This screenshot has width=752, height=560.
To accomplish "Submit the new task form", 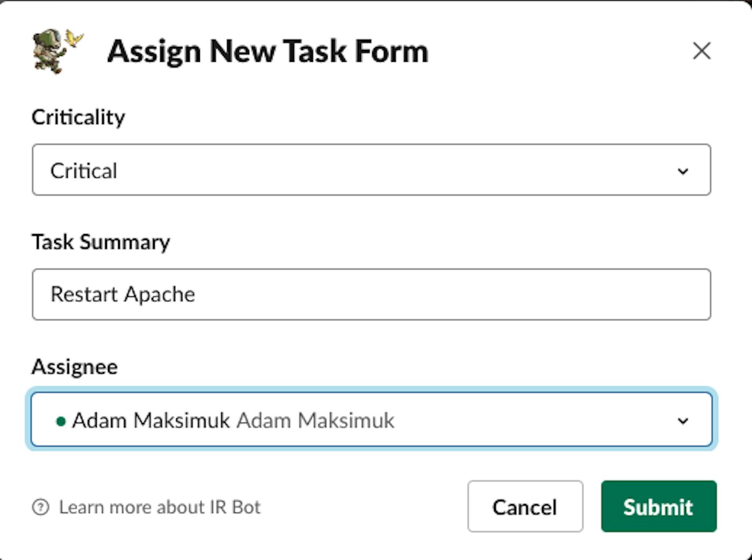I will click(x=659, y=507).
